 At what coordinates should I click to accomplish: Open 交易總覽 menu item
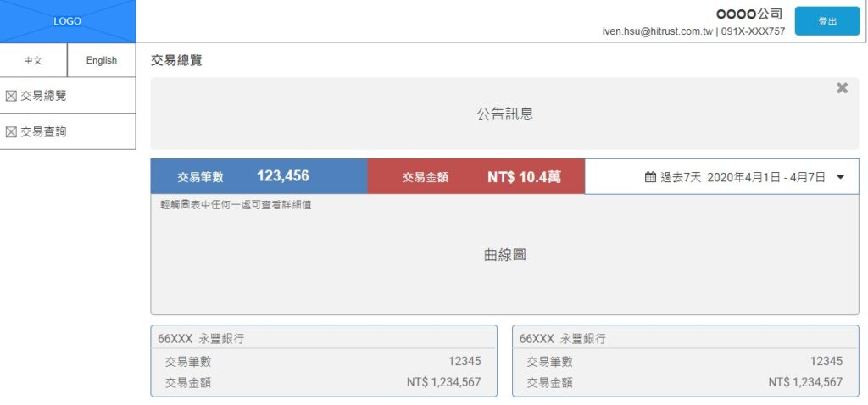pyautogui.click(x=43, y=96)
